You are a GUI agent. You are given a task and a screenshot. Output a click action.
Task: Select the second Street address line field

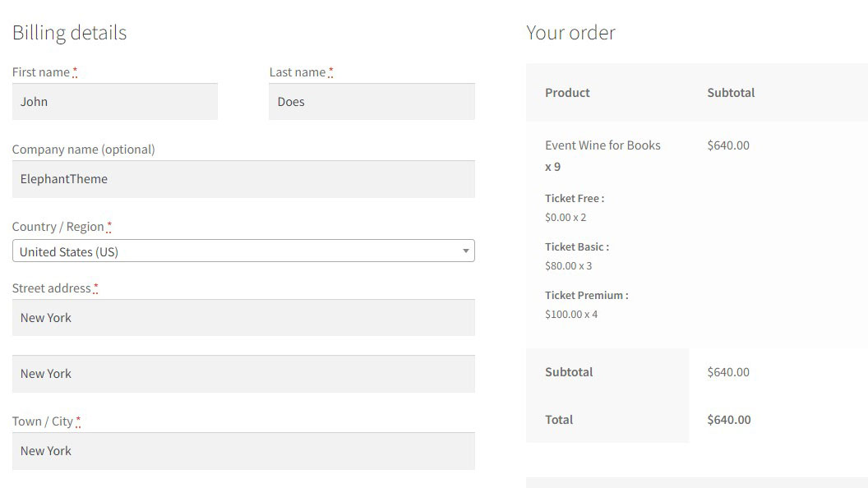click(x=243, y=374)
